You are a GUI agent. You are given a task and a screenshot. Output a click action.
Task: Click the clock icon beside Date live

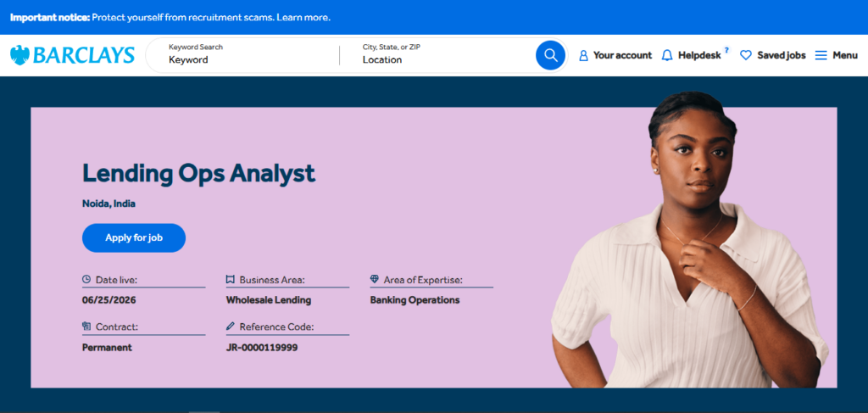[86, 280]
